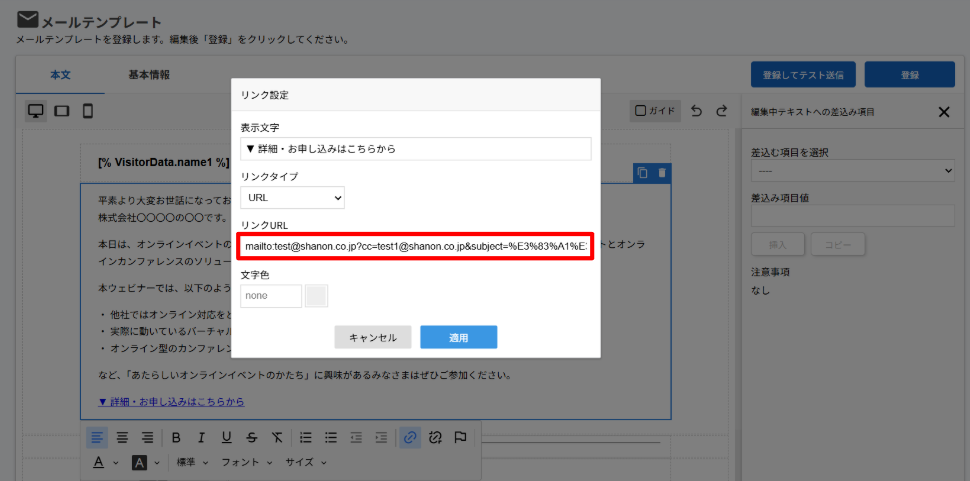Center-align text in toolbar

click(122, 438)
